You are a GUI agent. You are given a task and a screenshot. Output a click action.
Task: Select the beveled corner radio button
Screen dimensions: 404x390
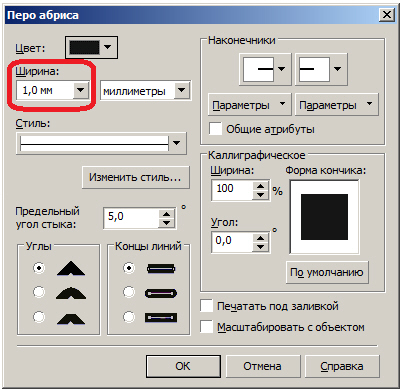pos(39,316)
